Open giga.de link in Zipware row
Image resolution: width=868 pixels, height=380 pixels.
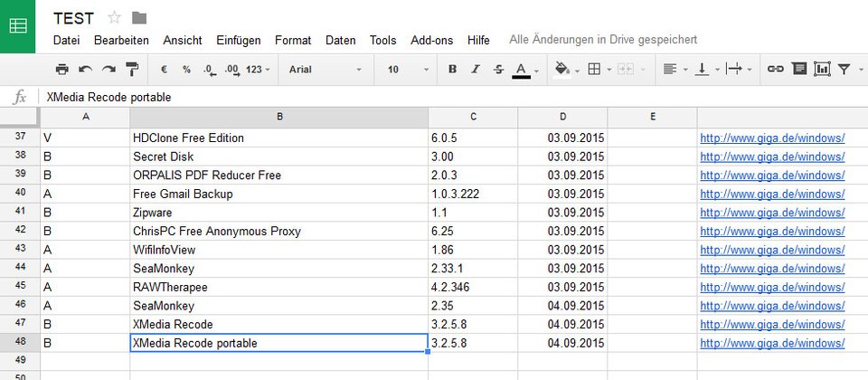[772, 213]
